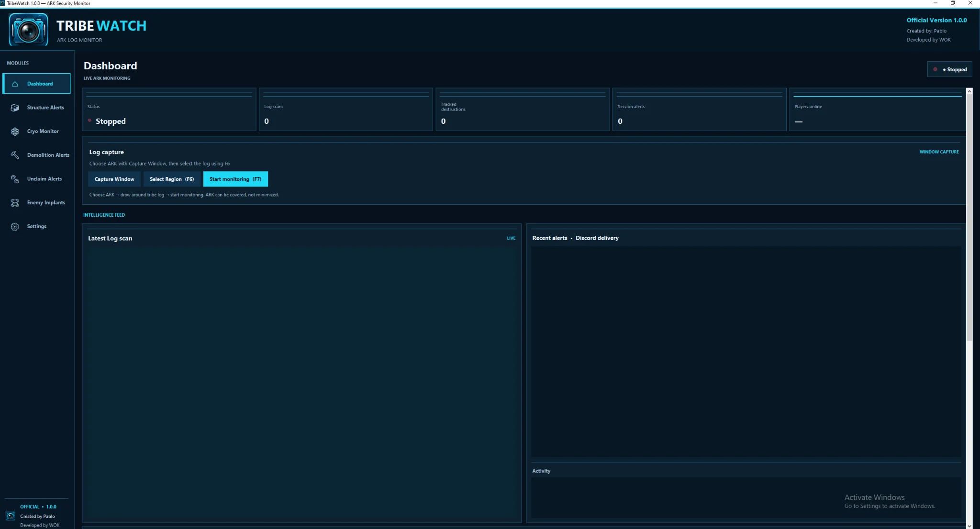Click the Tracked destructions card
The width and height of the screenshot is (980, 529).
click(x=523, y=110)
